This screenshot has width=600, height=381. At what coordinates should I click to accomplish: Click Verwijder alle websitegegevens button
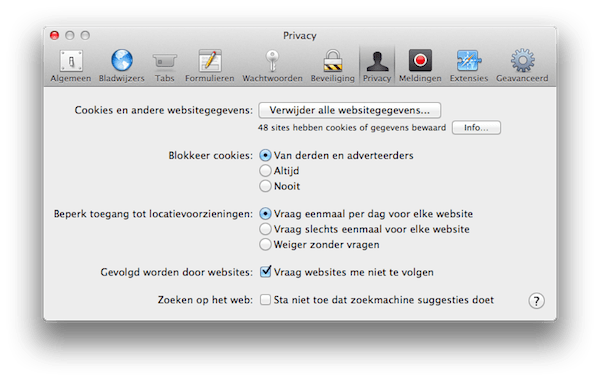349,110
